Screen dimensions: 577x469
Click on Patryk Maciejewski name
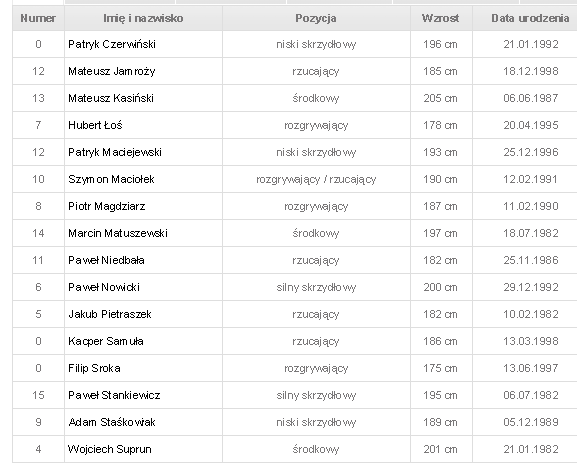115,152
